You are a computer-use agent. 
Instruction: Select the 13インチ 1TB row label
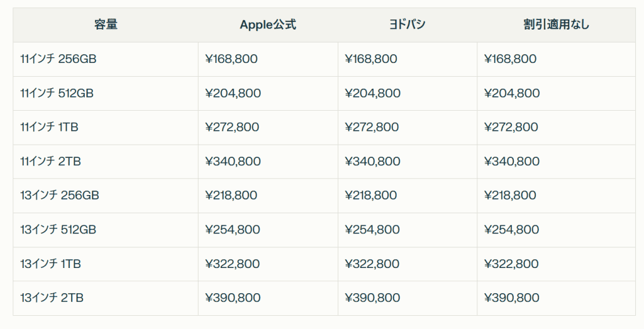[x=50, y=264]
